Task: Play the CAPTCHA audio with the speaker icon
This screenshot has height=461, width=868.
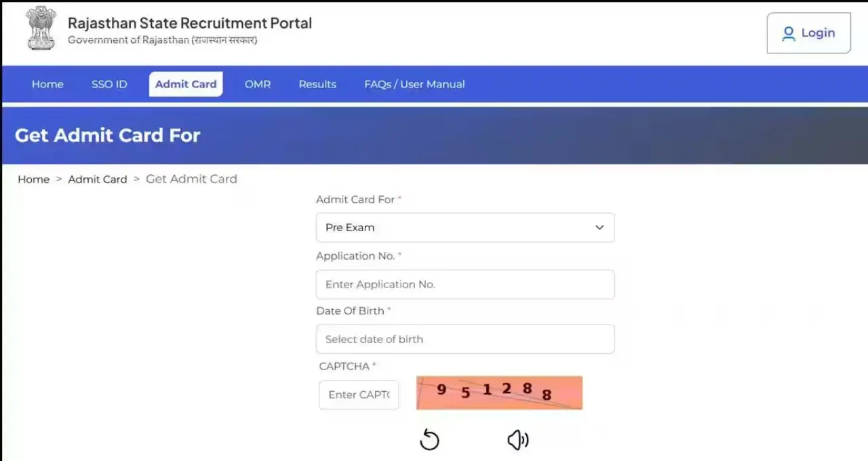Action: 518,440
